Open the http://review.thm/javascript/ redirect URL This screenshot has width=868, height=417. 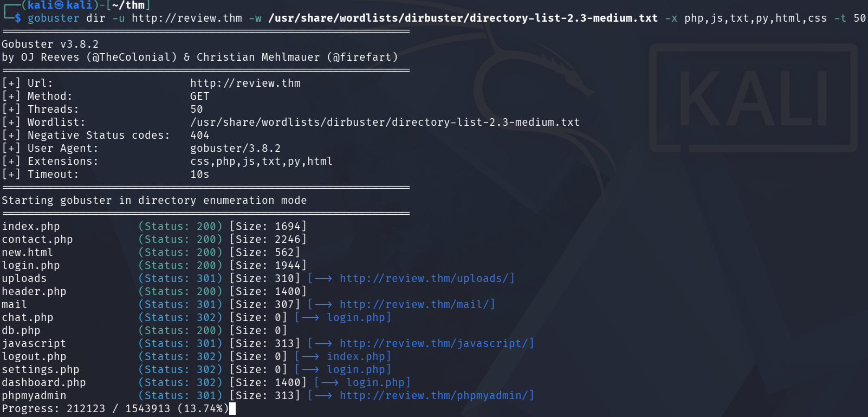click(433, 343)
